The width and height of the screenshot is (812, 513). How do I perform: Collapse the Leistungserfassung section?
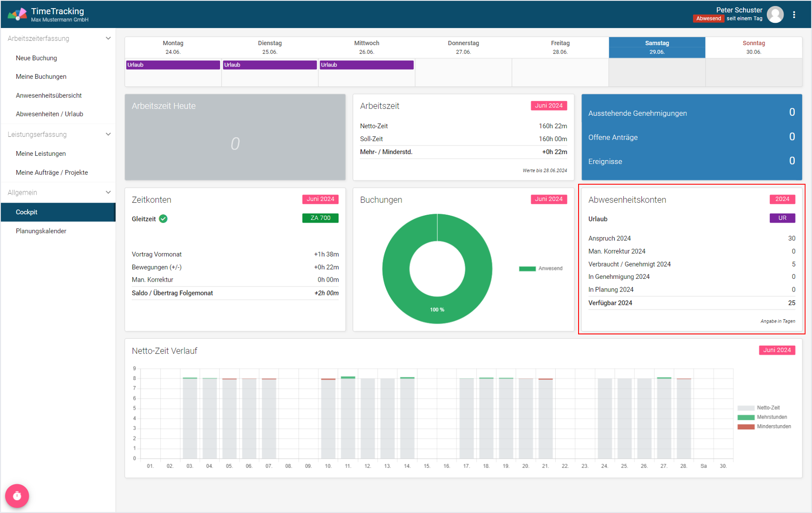click(x=108, y=134)
